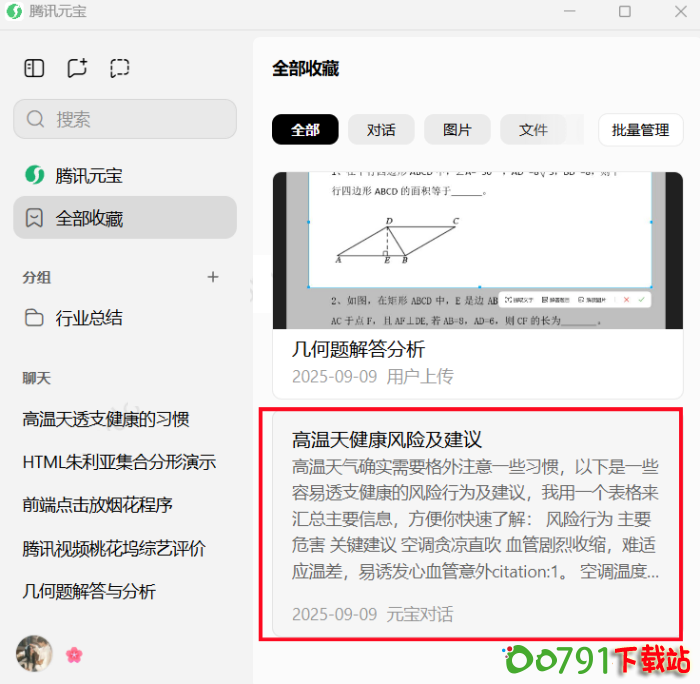
Task: Click the user avatar photo
Action: [34, 654]
